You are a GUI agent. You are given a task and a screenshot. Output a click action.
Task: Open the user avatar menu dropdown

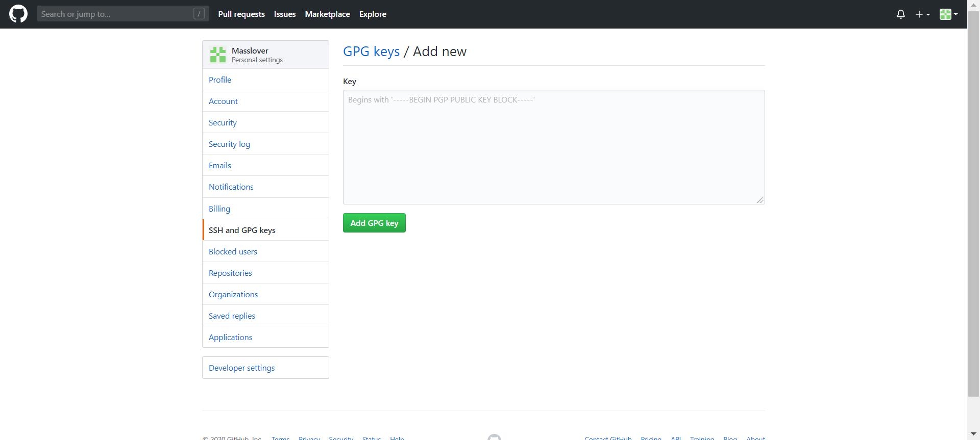pyautogui.click(x=948, y=14)
